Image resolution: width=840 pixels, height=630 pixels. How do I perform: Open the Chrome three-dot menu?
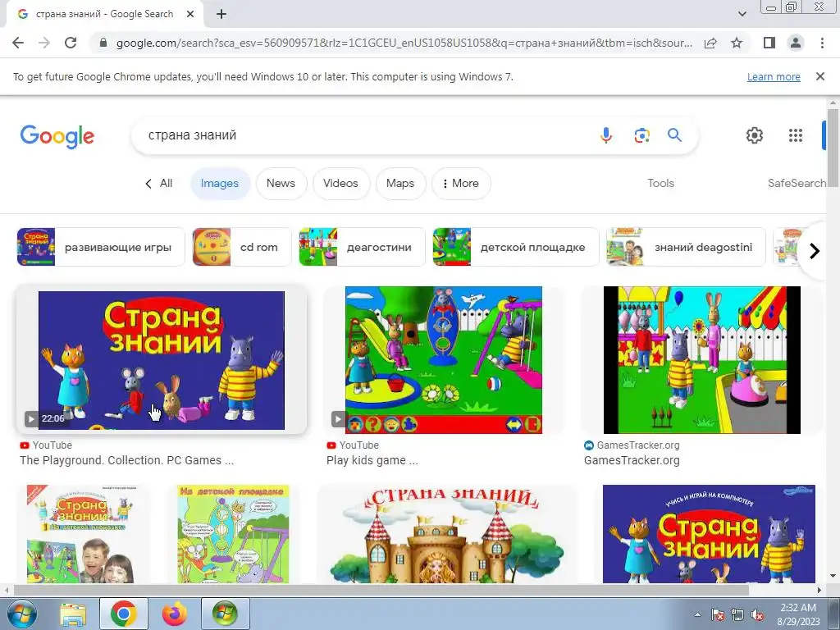coord(822,43)
